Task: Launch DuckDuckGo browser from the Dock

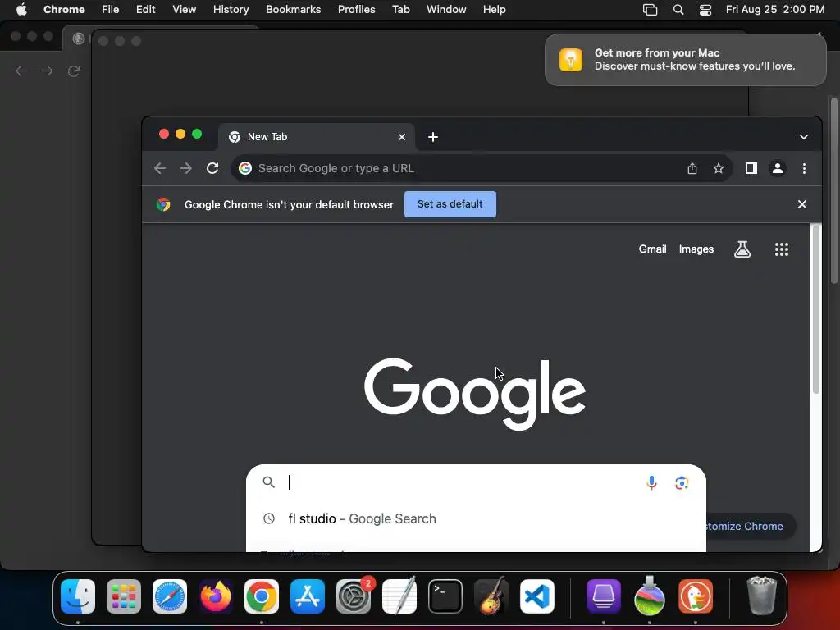Action: 696,596
